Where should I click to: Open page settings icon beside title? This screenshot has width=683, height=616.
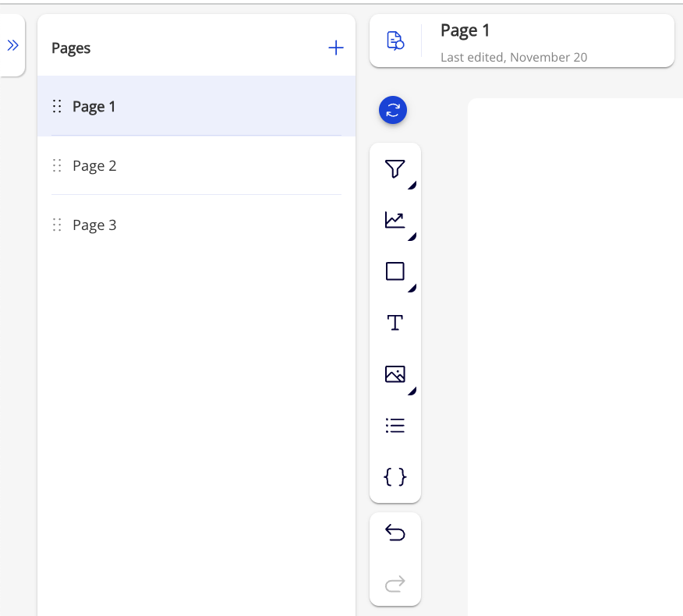(395, 41)
